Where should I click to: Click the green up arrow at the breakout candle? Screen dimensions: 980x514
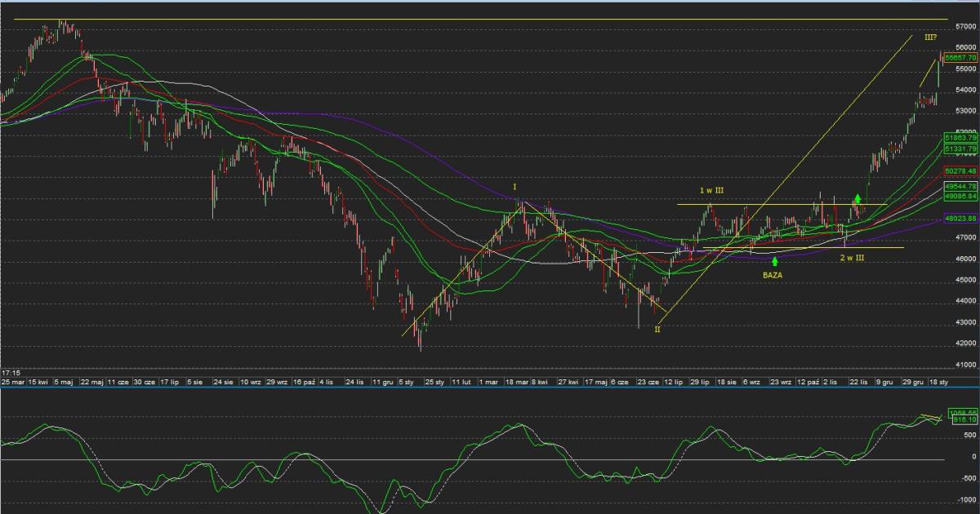(x=857, y=198)
